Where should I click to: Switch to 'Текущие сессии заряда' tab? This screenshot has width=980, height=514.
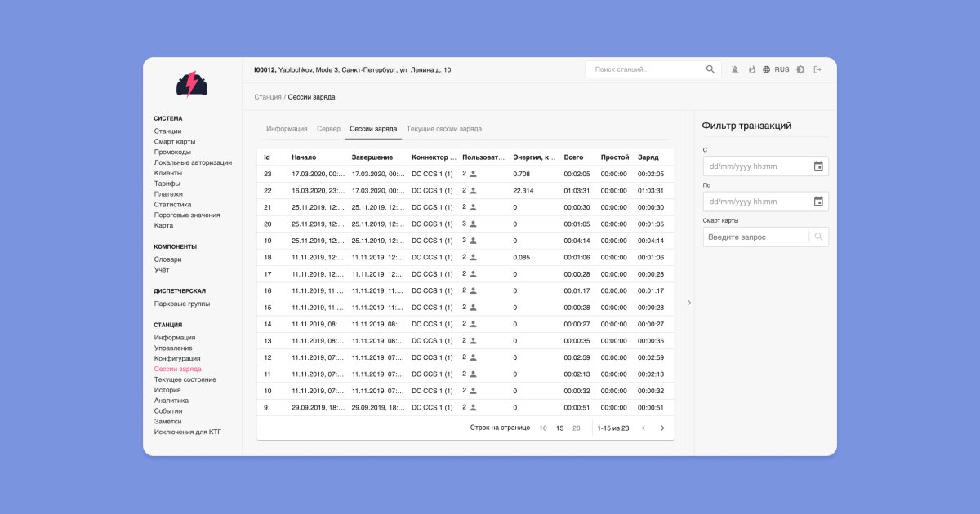[x=443, y=129]
